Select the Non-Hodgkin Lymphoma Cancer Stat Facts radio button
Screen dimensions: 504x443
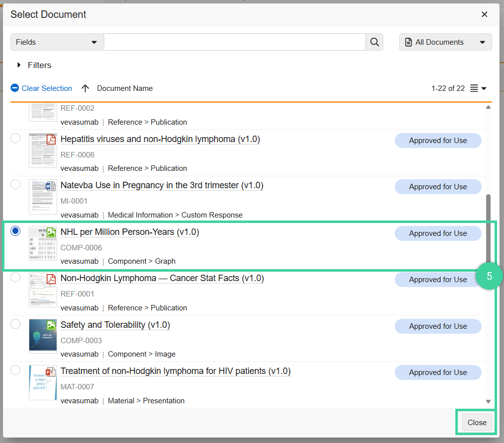(x=15, y=277)
